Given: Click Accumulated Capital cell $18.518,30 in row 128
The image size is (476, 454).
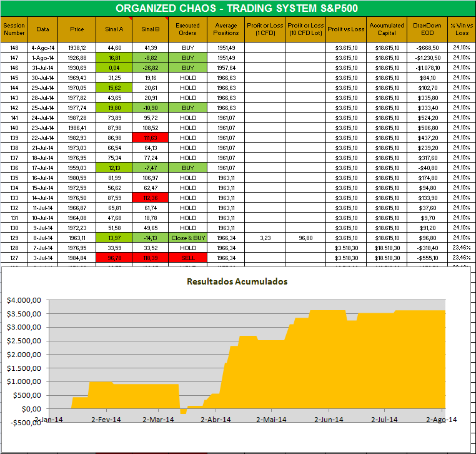Looking at the screenshot, I should 387,248.
